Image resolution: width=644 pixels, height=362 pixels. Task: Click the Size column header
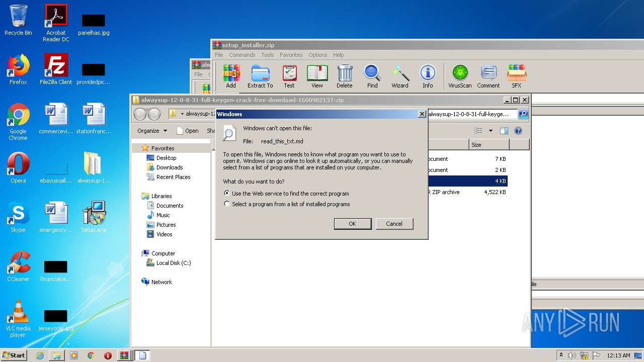(489, 145)
